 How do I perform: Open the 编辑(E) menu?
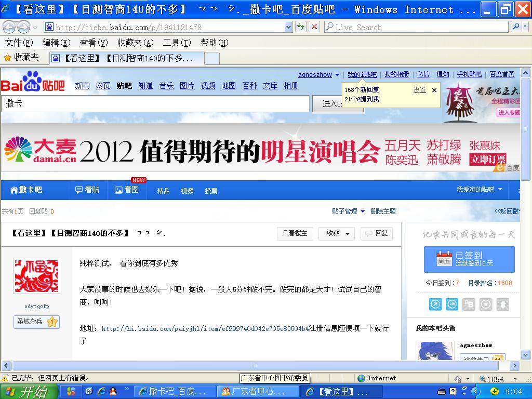(x=56, y=43)
